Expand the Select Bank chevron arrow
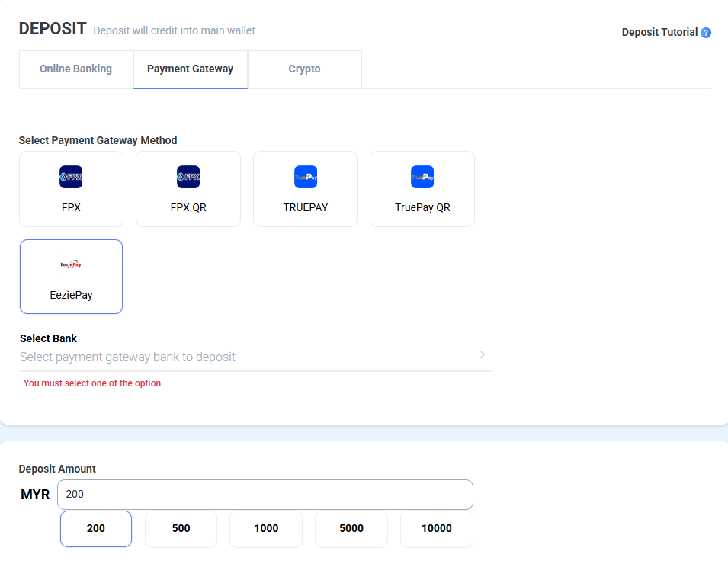 [x=482, y=354]
